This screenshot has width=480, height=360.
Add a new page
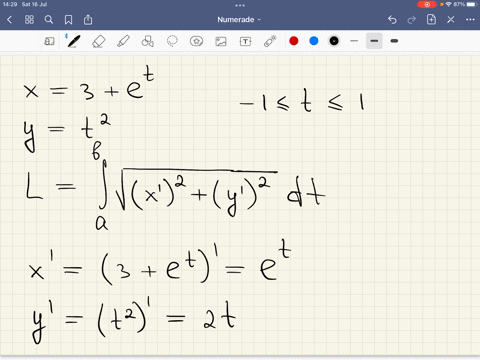(431, 20)
